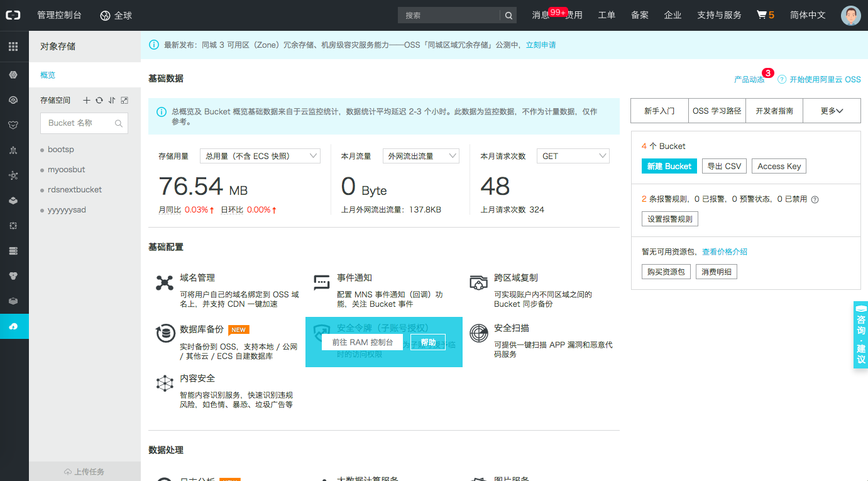Open the GET request type dropdown
The height and width of the screenshot is (481, 868).
tap(573, 156)
